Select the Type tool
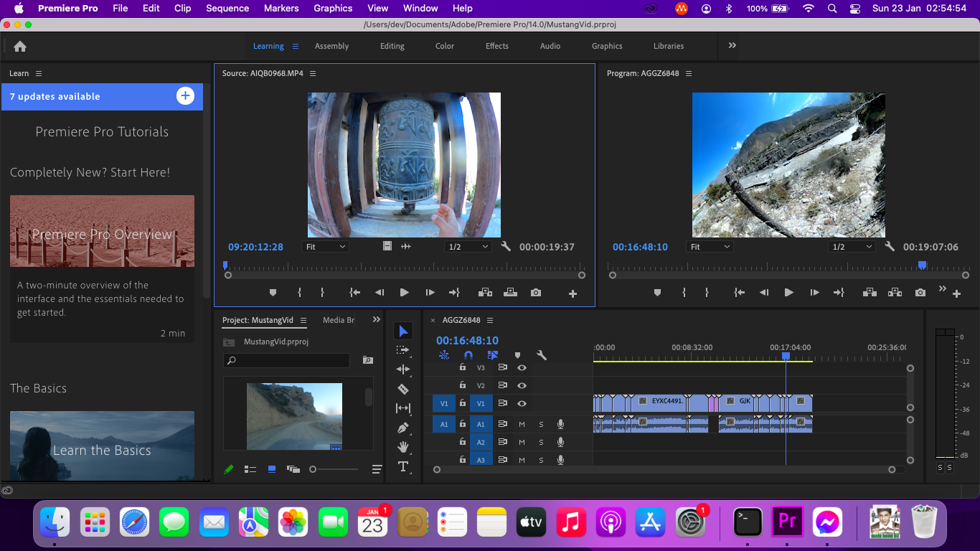980x551 pixels. pyautogui.click(x=403, y=466)
